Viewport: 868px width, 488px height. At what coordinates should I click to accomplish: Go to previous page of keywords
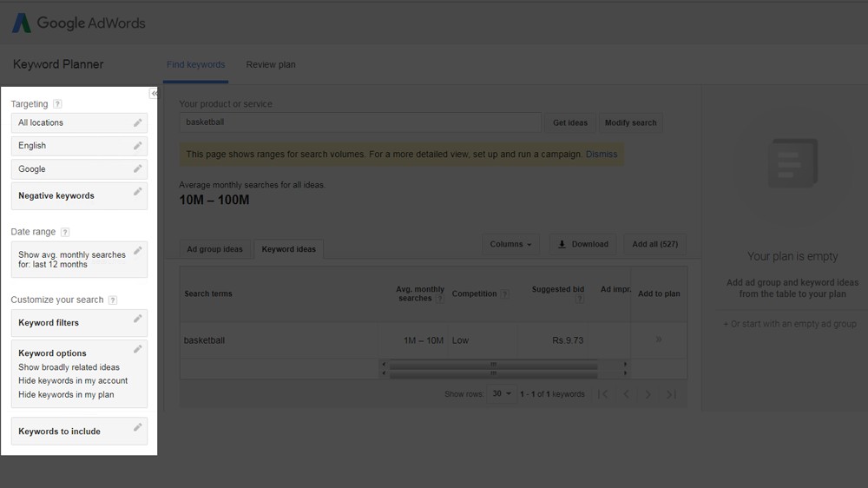(626, 394)
